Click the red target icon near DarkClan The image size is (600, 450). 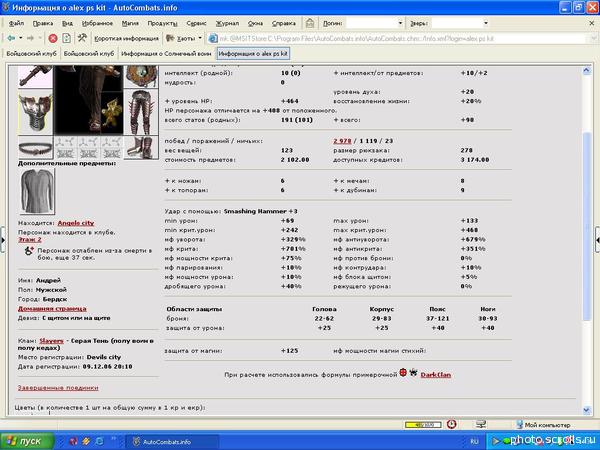[x=403, y=372]
